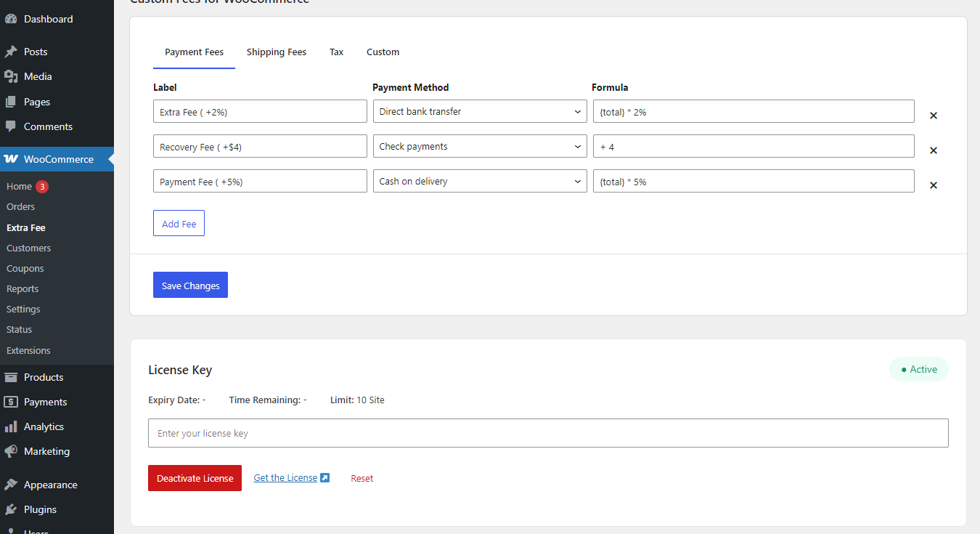Remove the Extra Fee (+2%) row

click(x=934, y=116)
